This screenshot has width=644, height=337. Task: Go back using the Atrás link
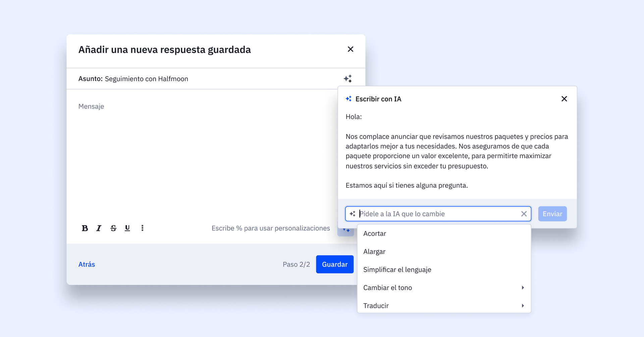87,265
